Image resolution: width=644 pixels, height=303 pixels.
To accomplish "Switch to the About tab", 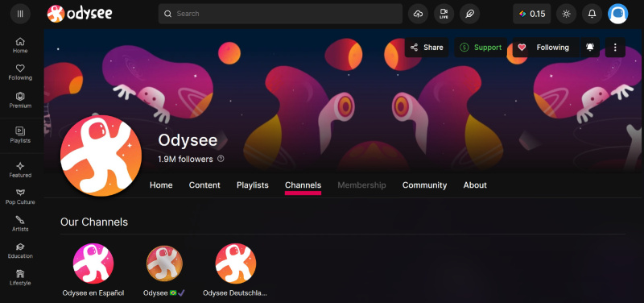I will [x=475, y=185].
